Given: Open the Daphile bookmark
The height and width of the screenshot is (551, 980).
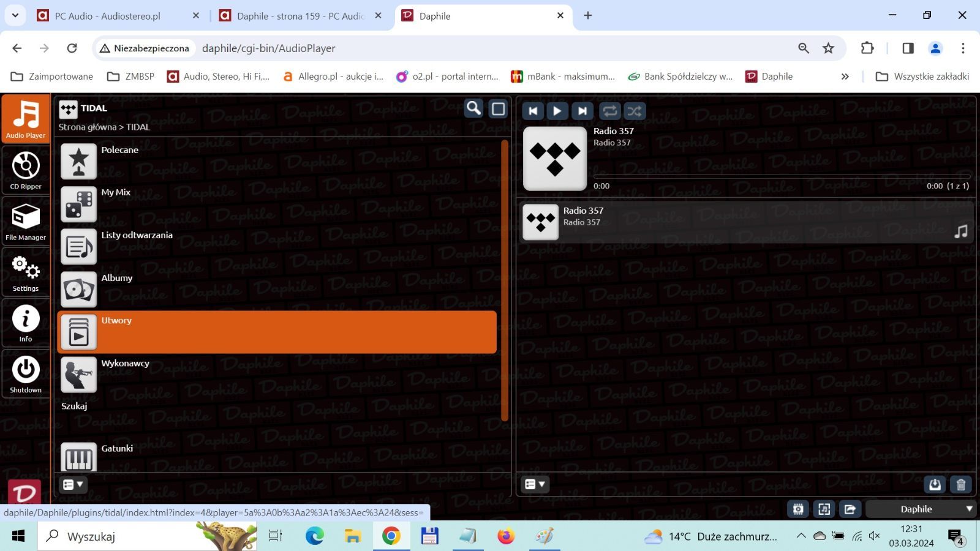Looking at the screenshot, I should (x=769, y=77).
